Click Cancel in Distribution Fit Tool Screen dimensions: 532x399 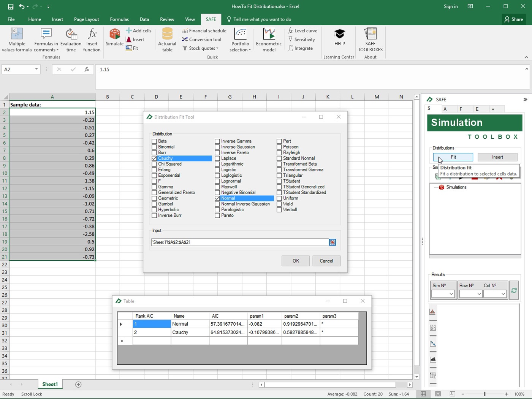tap(326, 261)
